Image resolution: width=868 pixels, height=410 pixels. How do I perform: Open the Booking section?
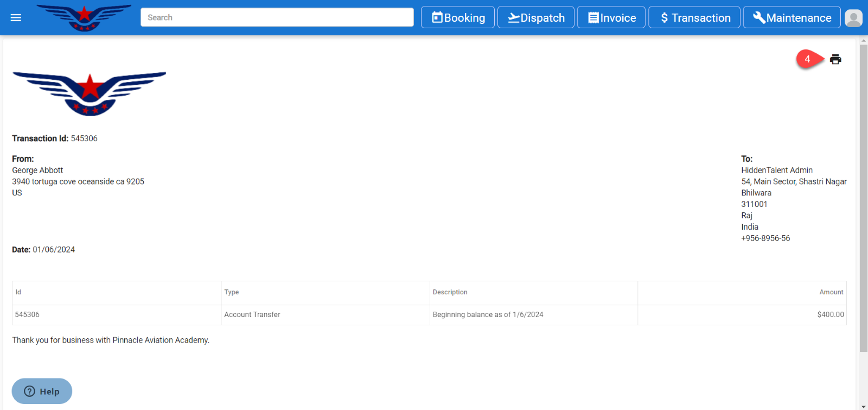point(458,17)
